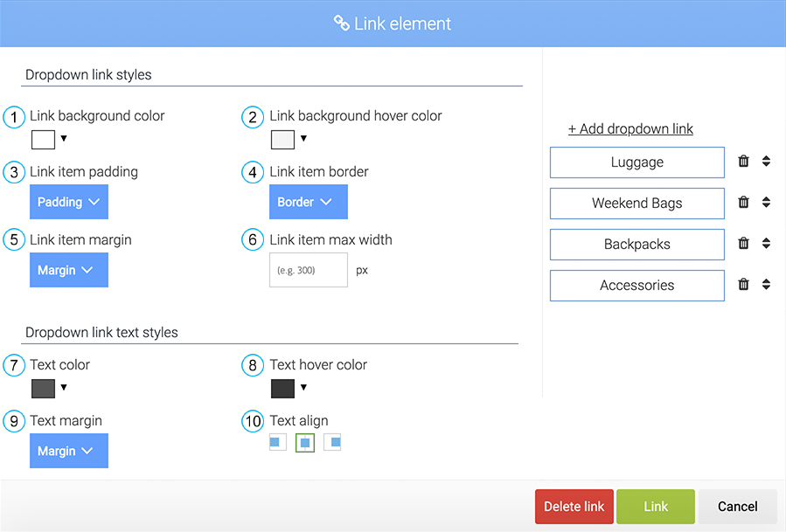Click the Delete link button
The image size is (786, 532).
point(574,507)
